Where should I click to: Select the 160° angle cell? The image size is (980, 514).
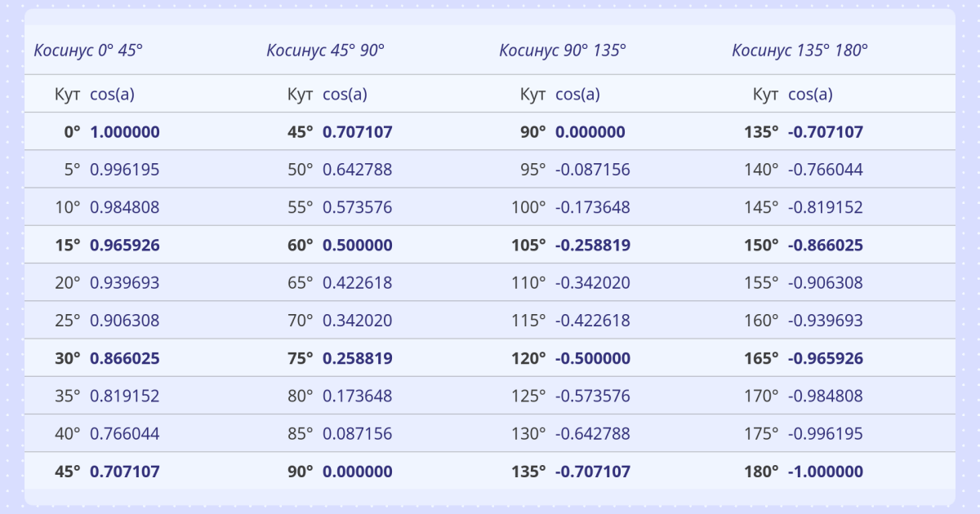click(762, 321)
